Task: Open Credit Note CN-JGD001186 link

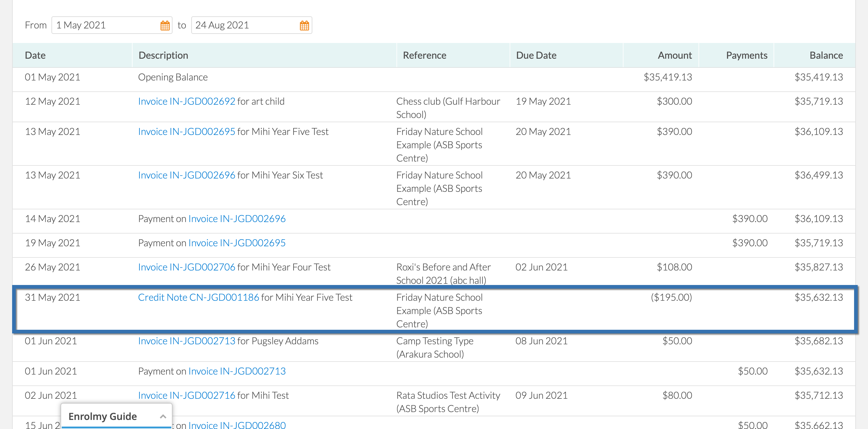Action: tap(199, 298)
